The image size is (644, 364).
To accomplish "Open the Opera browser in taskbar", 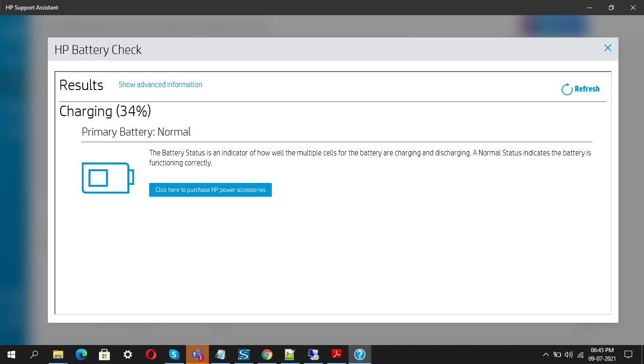I will point(151,355).
